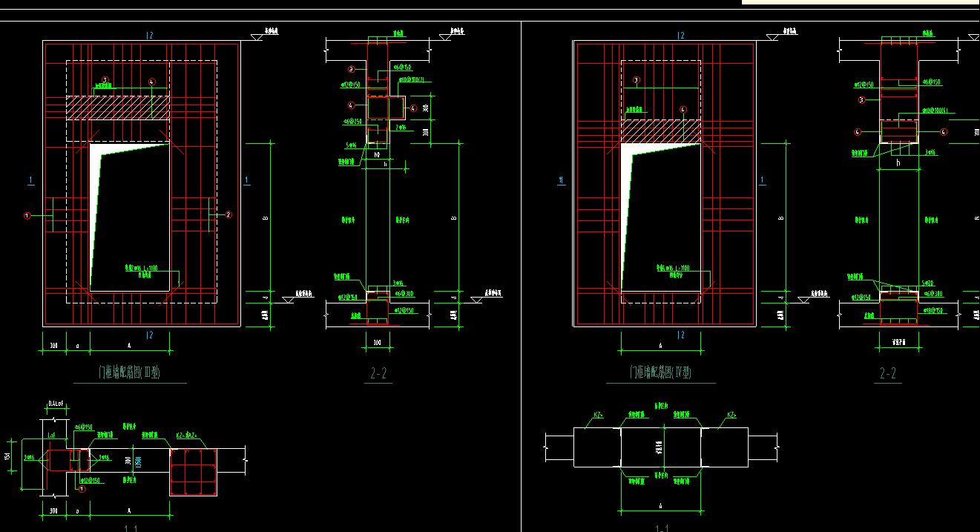Select the white door opening outline in the IV型 drawing
This screenshot has width=980, height=532.
[x=661, y=217]
